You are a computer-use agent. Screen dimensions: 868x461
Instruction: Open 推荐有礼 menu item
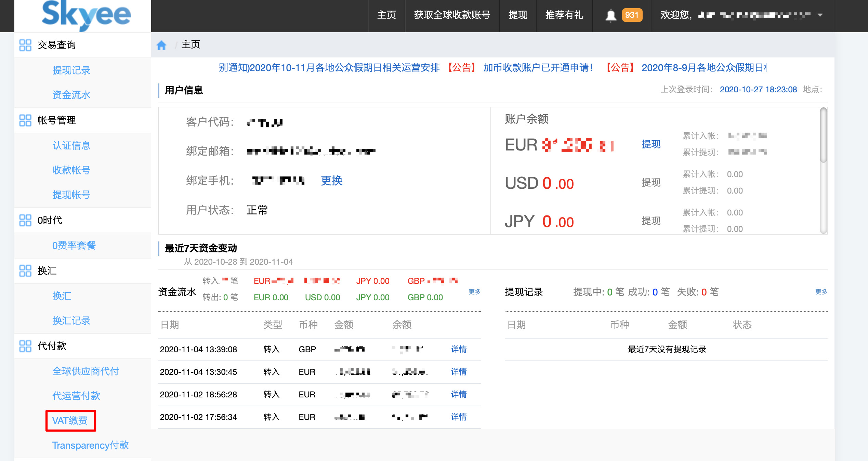click(x=564, y=15)
